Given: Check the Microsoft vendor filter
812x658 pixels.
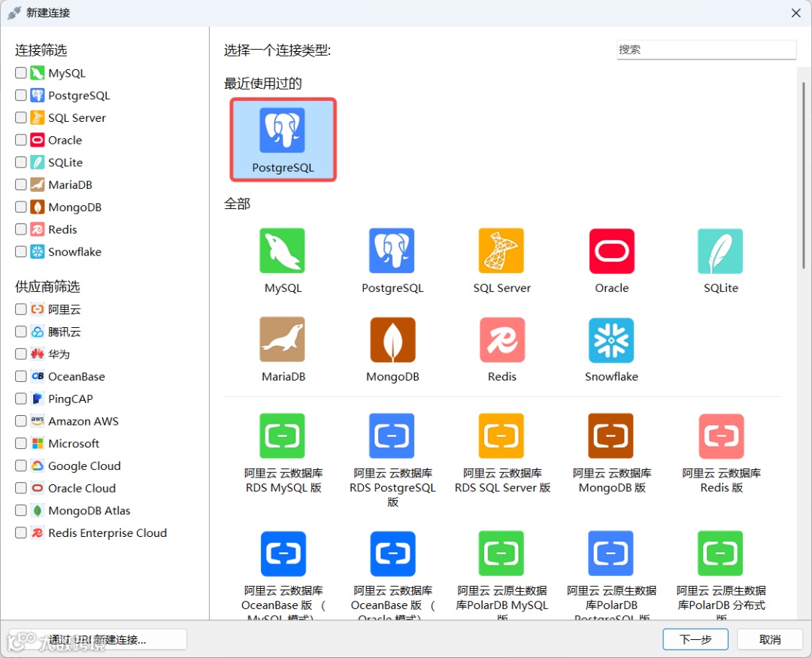Looking at the screenshot, I should [21, 443].
